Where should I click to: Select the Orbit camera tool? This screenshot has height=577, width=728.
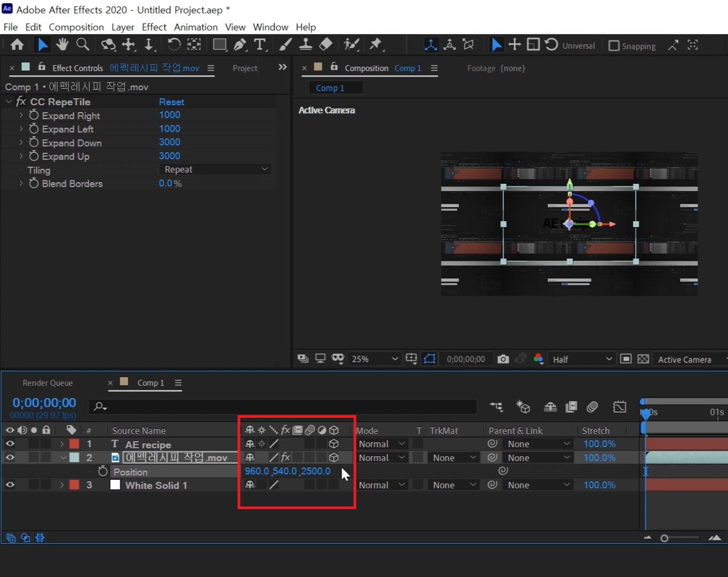tap(109, 45)
